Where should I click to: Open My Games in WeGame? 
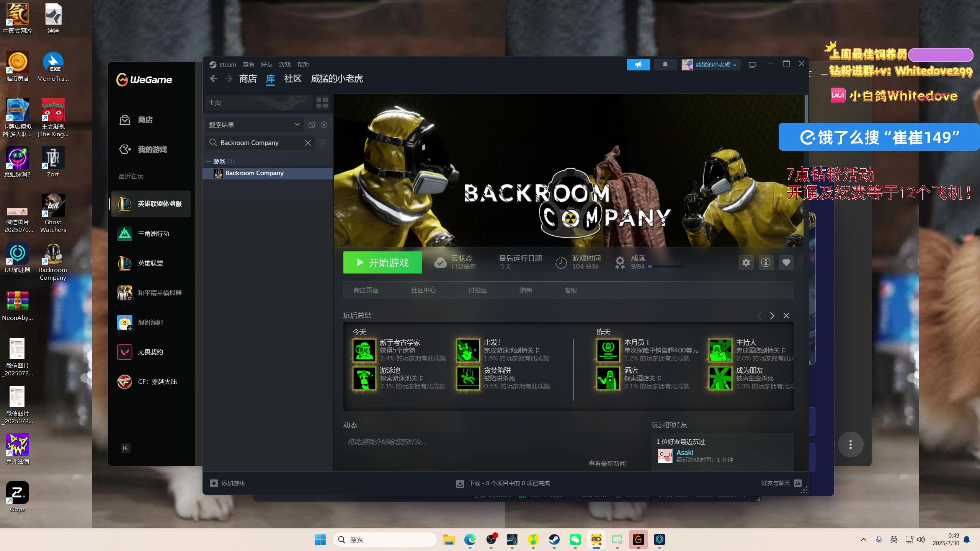coord(152,149)
